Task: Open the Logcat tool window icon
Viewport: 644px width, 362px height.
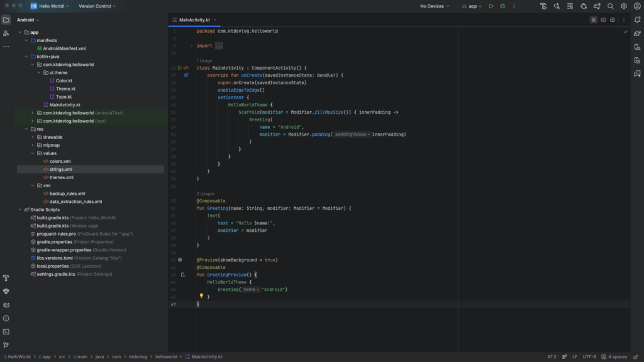Action: pyautogui.click(x=6, y=305)
